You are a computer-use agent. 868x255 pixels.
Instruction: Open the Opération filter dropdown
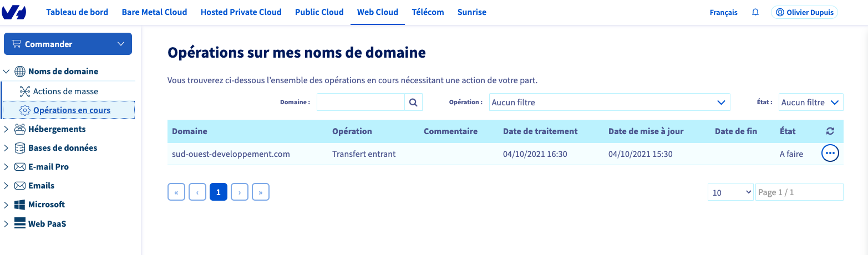(609, 103)
